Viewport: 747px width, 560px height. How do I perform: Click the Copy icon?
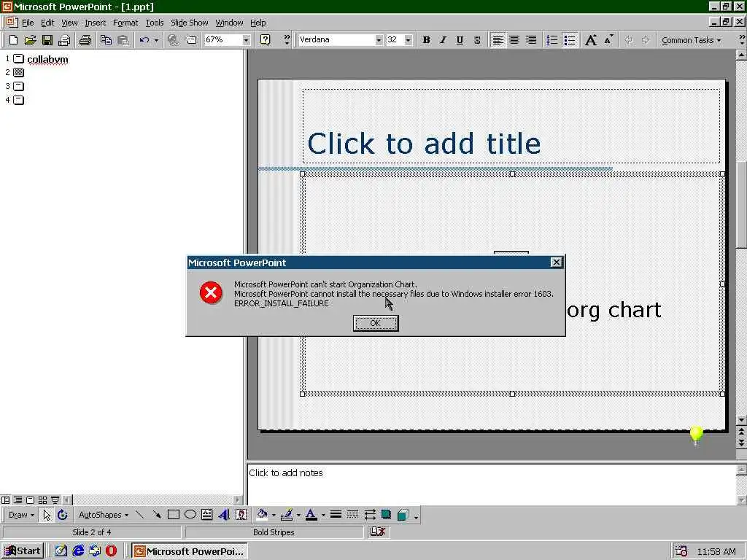[106, 40]
